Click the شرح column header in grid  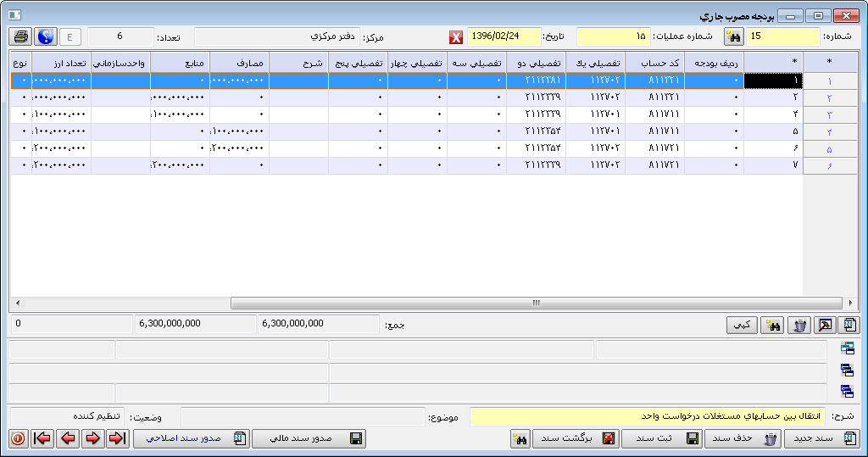299,63
